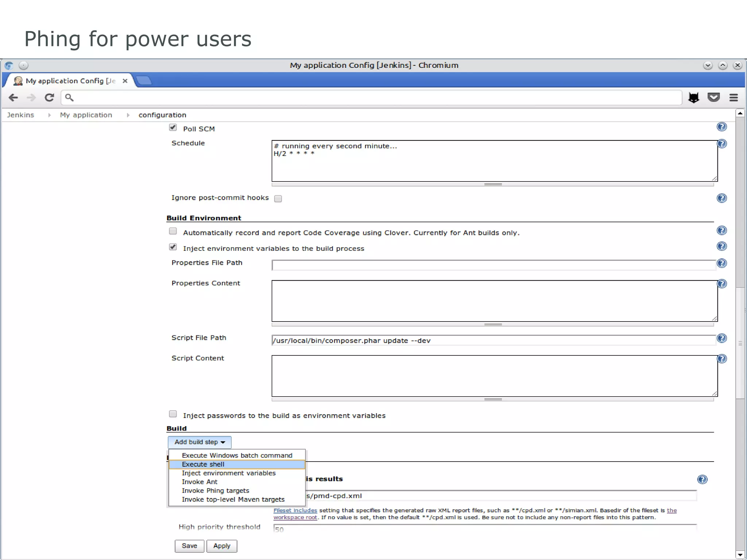This screenshot has height=560, width=747.
Task: Click the Script File Path field
Action: pyautogui.click(x=494, y=340)
